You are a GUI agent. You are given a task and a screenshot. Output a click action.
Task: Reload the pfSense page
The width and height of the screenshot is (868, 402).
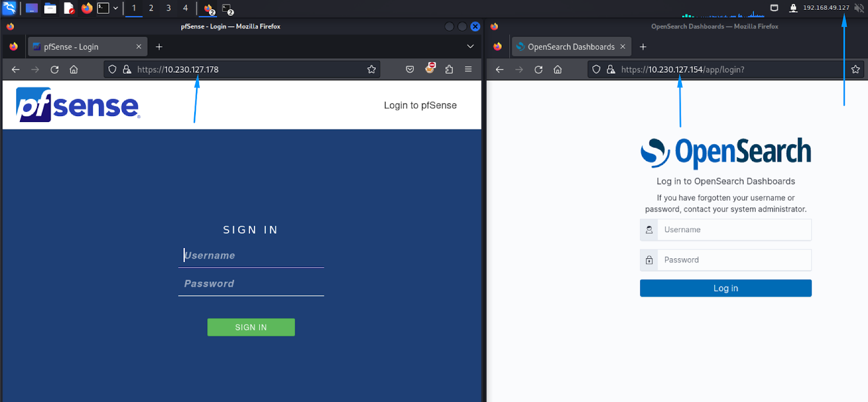coord(54,69)
